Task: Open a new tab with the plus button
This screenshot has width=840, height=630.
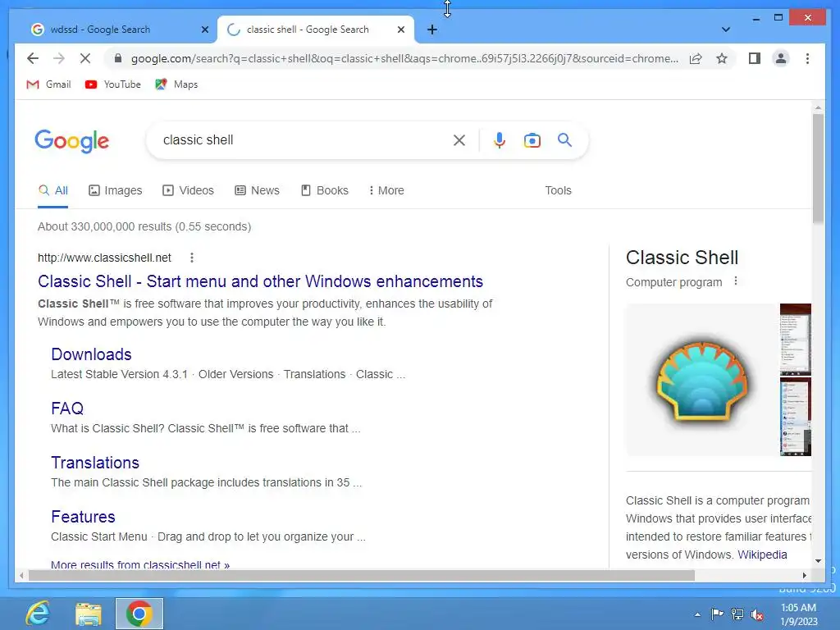Action: 432,30
